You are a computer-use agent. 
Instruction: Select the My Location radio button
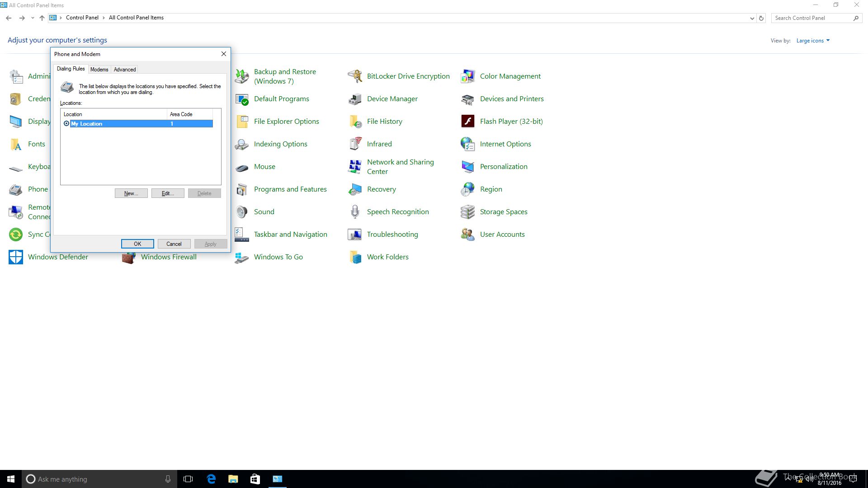coord(66,124)
